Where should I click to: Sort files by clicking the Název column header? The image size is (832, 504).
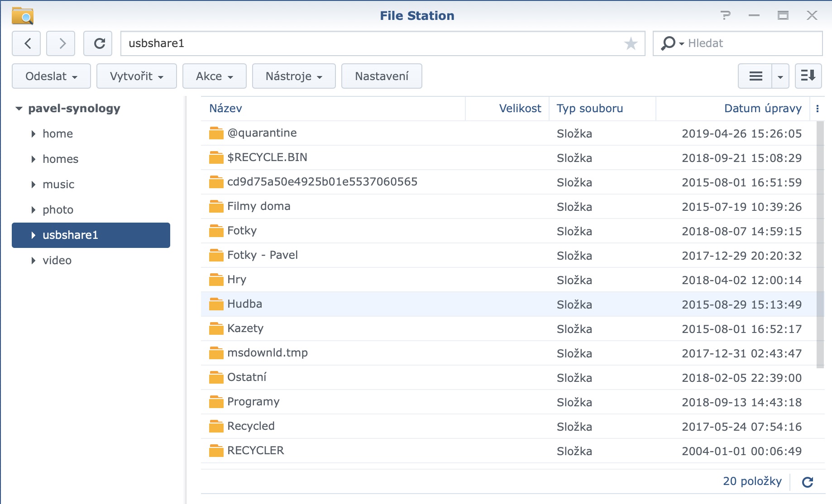point(225,108)
